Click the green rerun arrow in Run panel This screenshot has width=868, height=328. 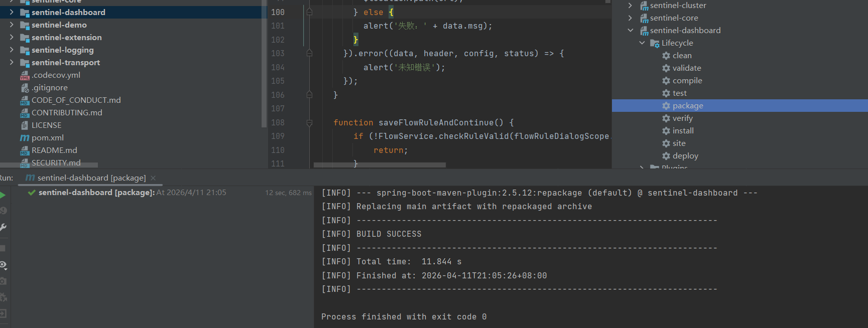(x=3, y=195)
